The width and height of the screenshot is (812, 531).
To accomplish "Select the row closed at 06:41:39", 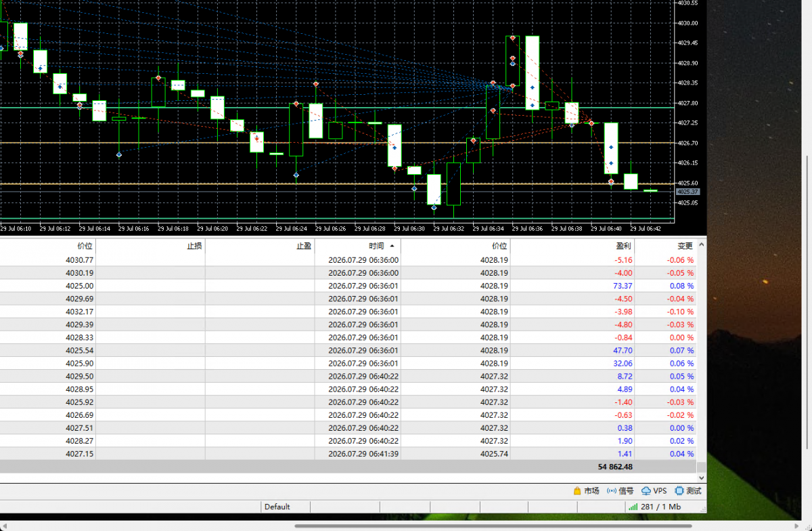I will (x=348, y=454).
